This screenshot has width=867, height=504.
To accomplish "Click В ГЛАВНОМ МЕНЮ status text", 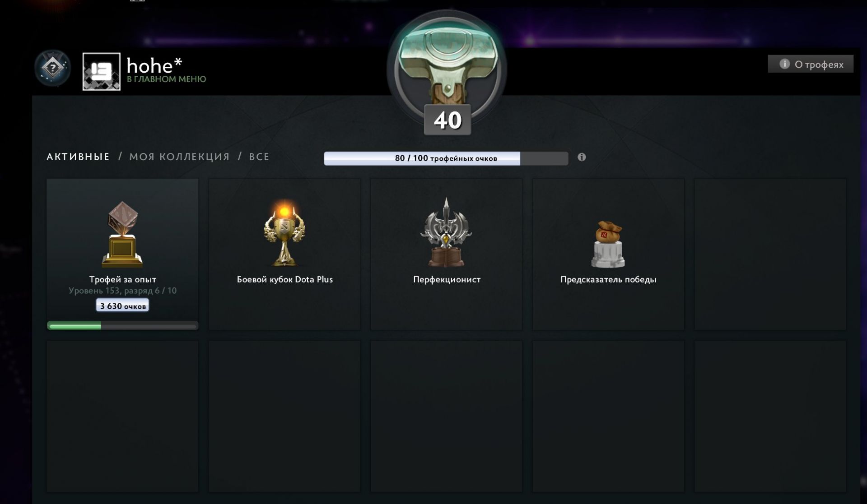I will click(167, 79).
